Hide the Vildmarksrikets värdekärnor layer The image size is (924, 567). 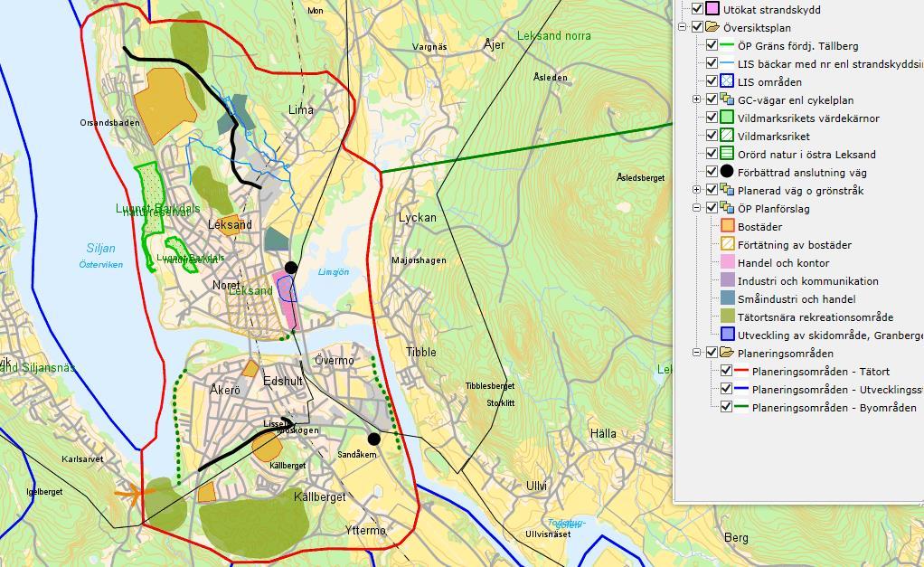point(712,118)
